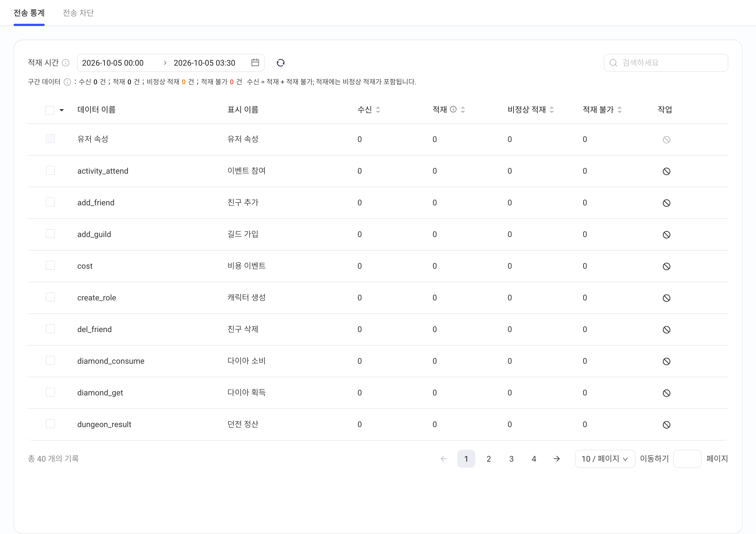Sort by the 수신 column arrows
The width and height of the screenshot is (756, 534).
point(378,110)
